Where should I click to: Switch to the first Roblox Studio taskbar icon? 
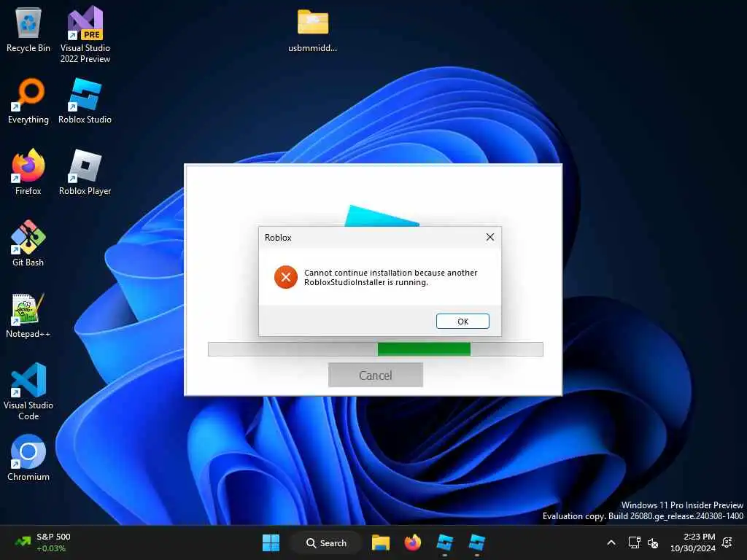tap(444, 542)
